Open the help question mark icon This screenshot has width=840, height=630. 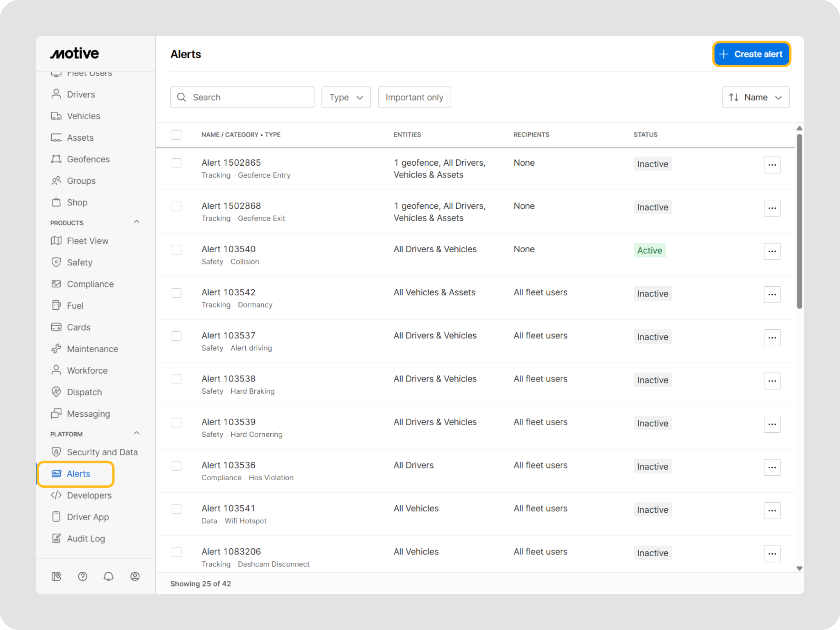point(82,576)
